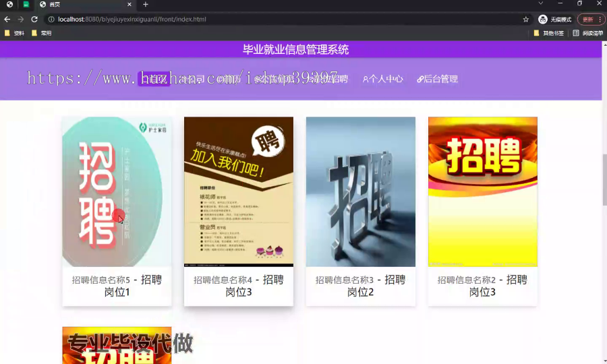Screen dimensions: 607x364
Task: Bookmark this page with the star icon
Action: click(525, 20)
